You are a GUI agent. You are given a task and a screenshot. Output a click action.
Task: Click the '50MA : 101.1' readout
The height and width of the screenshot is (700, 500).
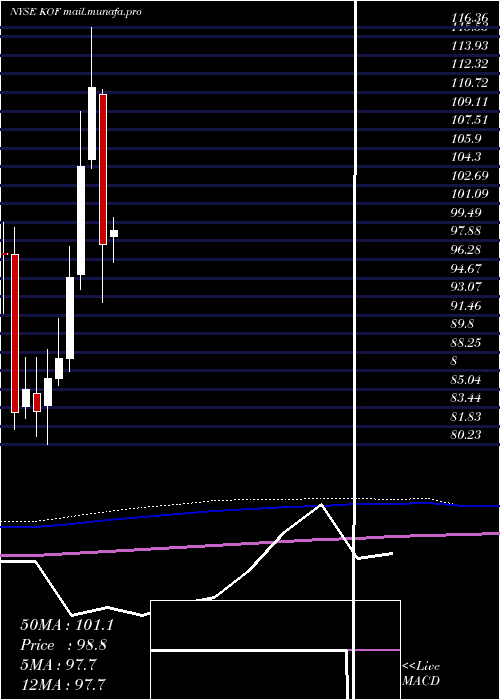point(67,625)
